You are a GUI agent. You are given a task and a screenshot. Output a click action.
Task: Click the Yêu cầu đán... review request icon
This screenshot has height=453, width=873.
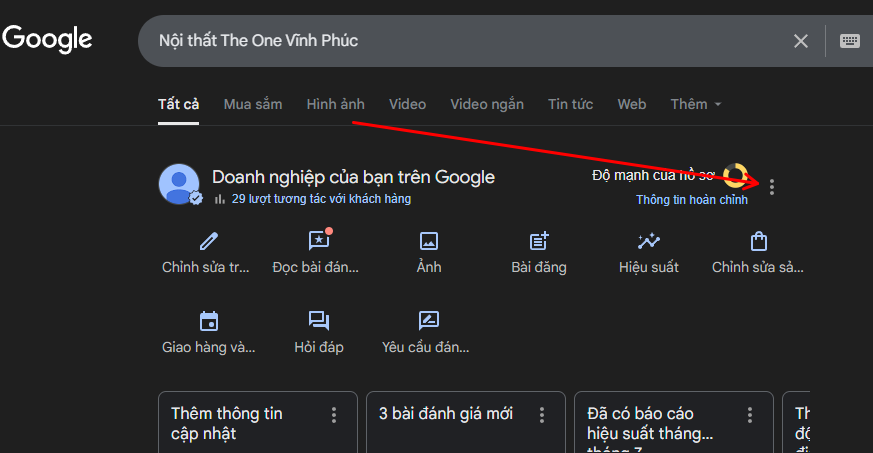pos(429,321)
